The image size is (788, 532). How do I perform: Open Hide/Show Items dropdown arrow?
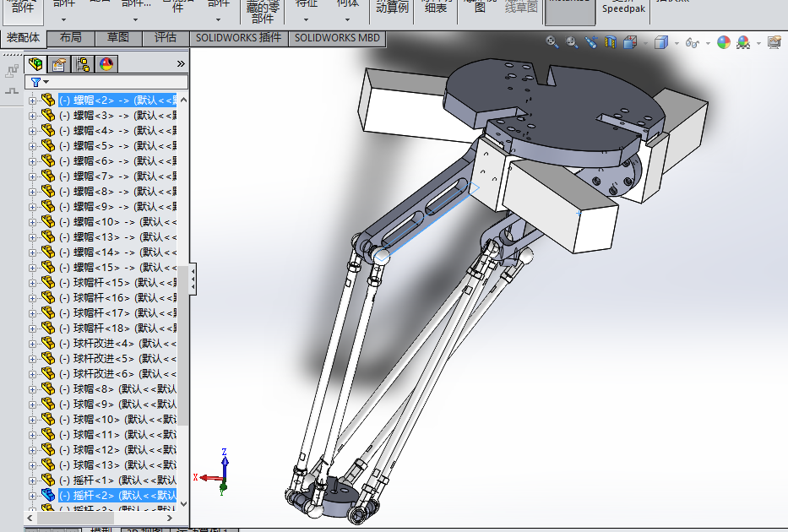pyautogui.click(x=708, y=43)
